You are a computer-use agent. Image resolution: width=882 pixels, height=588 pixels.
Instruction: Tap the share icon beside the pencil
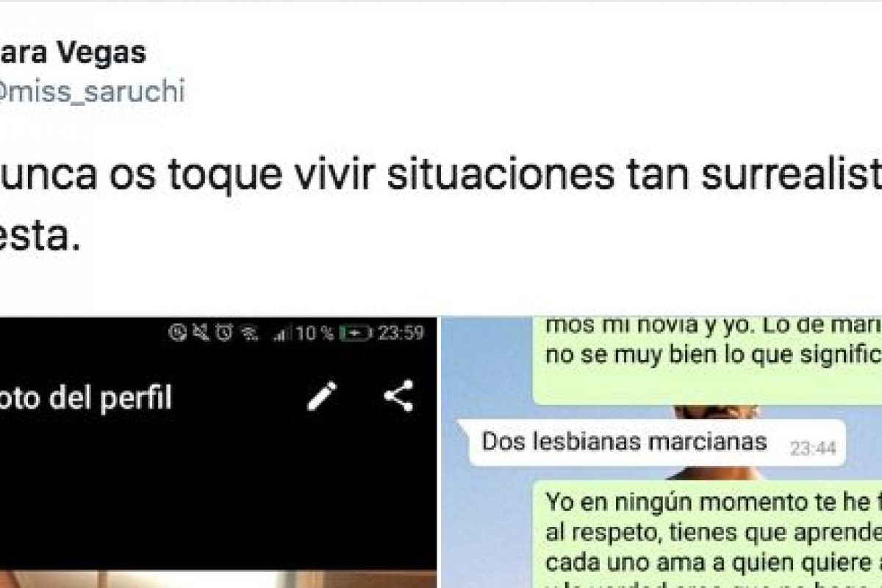tap(398, 396)
